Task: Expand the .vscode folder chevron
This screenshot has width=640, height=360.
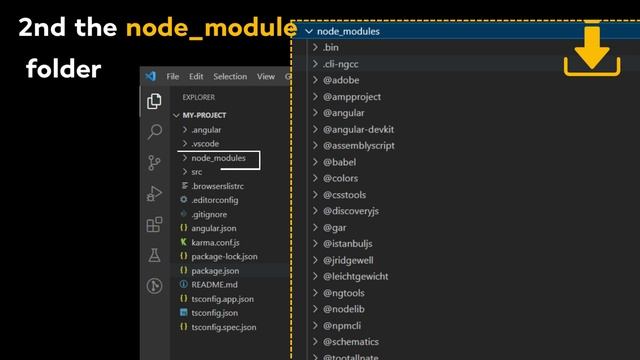Action: pos(185,143)
